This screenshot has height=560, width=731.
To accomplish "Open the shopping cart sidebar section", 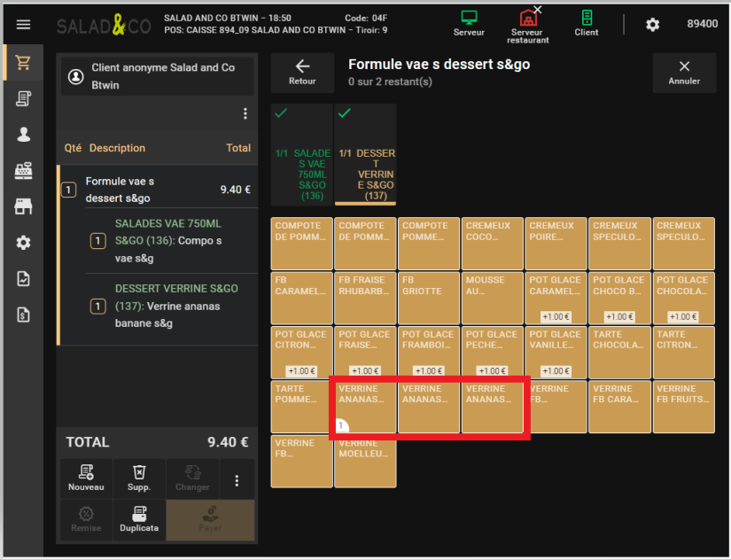I will [x=23, y=62].
